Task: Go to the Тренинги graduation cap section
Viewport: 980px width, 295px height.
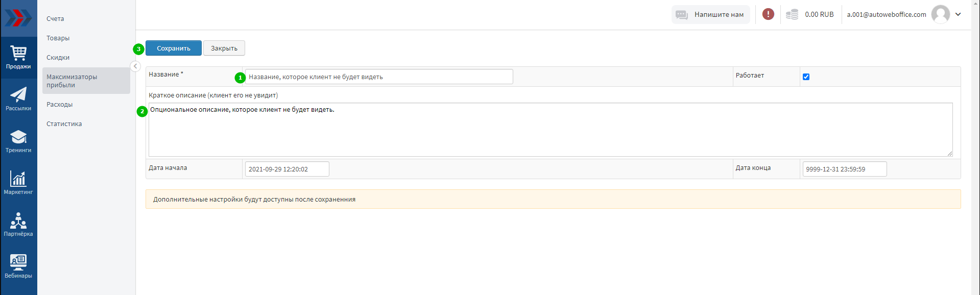Action: 18,141
